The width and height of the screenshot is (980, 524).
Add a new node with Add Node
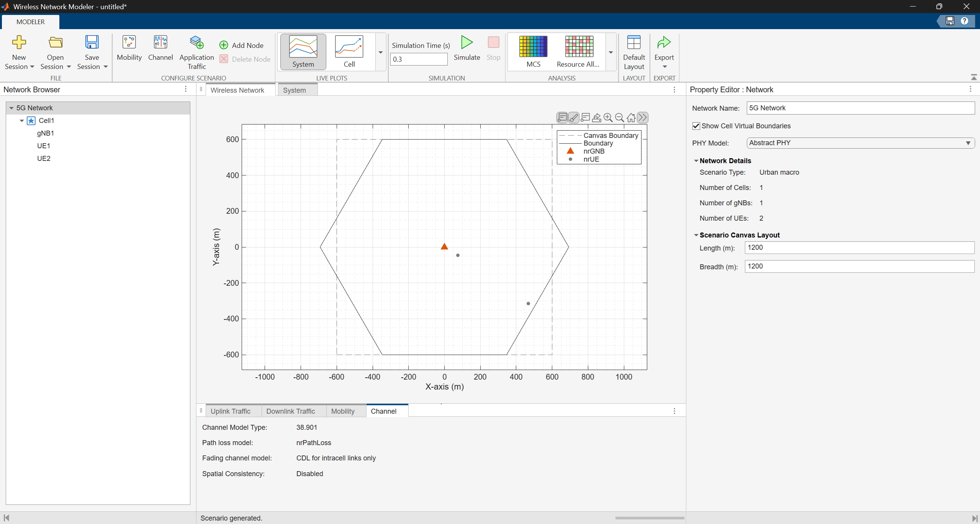tap(241, 45)
